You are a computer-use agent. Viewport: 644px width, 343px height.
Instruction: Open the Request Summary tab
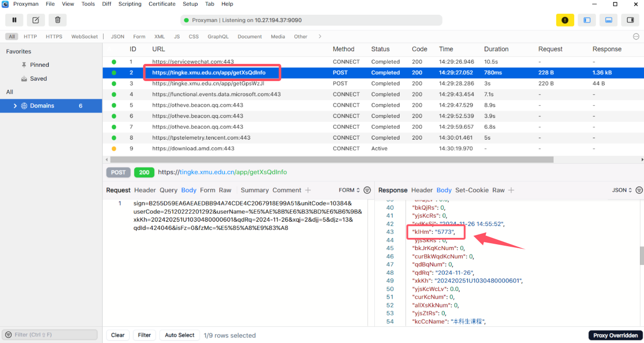254,190
